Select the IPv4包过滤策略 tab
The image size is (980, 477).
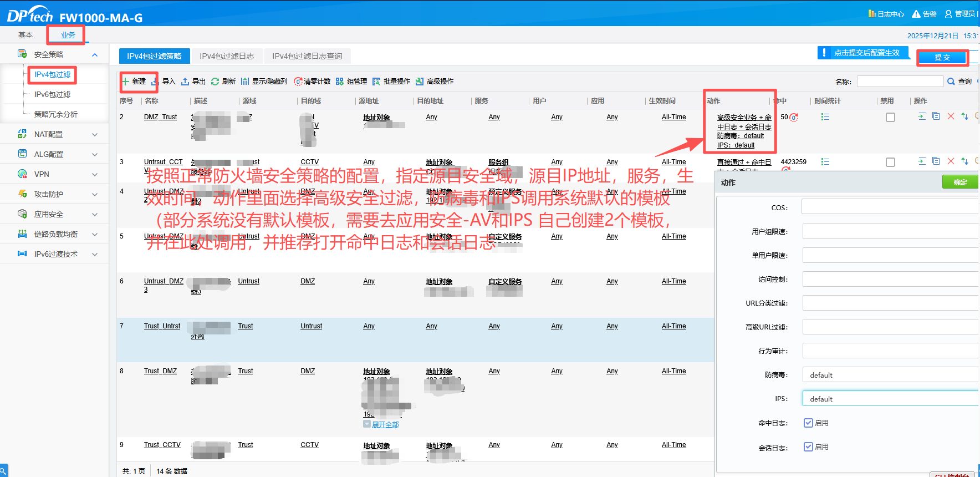[x=154, y=56]
